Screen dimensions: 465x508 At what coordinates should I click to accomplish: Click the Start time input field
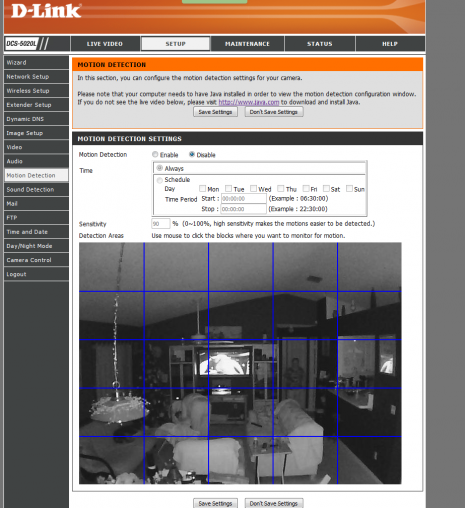point(244,199)
